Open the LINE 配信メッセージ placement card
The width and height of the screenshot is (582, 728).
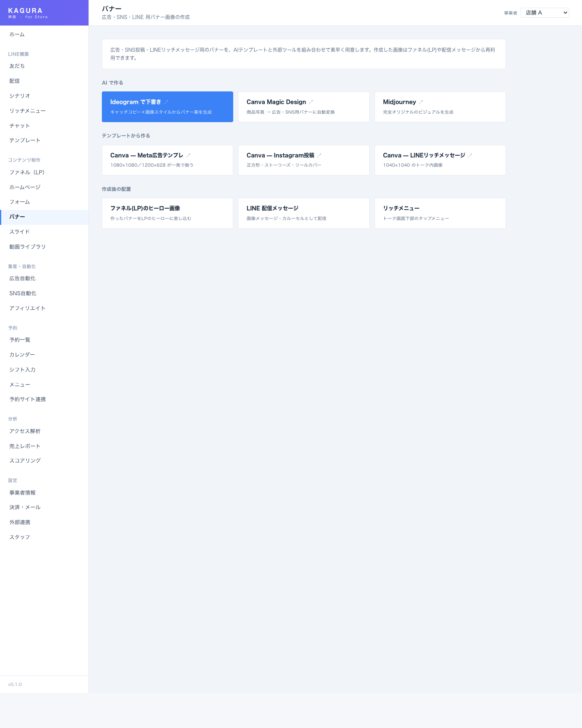pyautogui.click(x=304, y=213)
